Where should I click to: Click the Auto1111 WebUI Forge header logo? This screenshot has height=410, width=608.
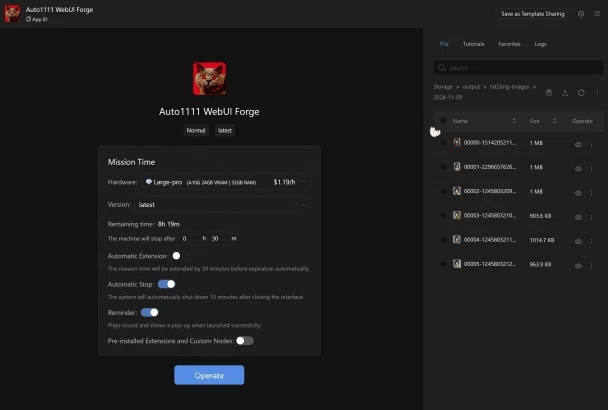point(12,14)
